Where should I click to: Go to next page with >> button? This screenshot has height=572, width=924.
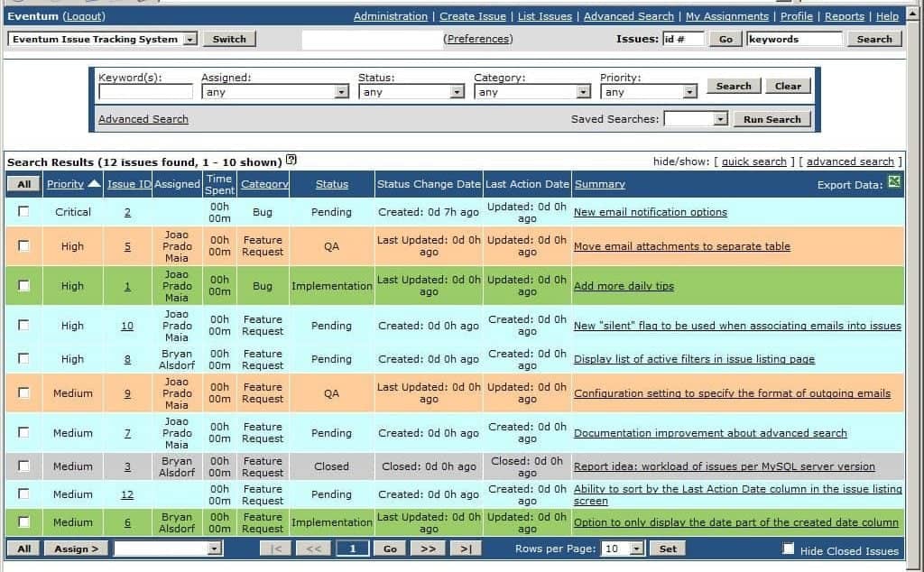tap(428, 549)
